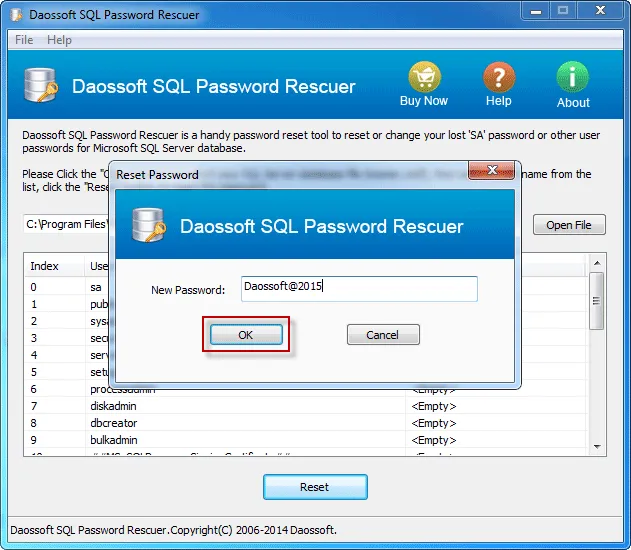Click the database file path field

tap(66, 224)
